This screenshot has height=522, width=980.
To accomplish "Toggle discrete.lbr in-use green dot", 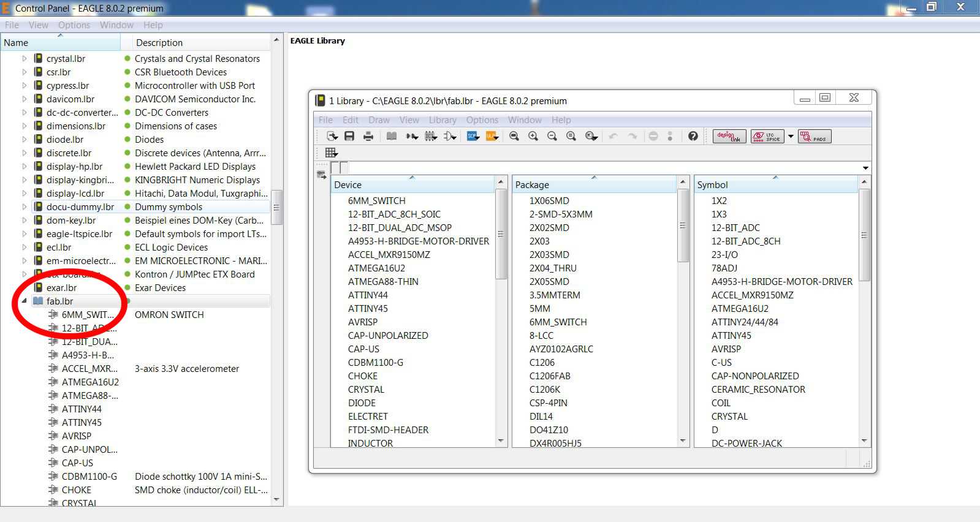I will [127, 153].
